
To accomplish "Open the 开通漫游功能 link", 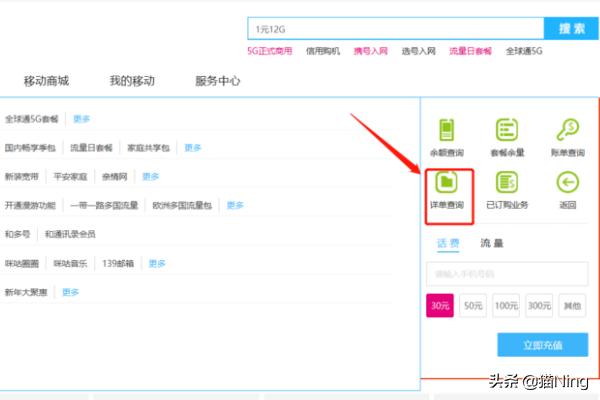I will tap(30, 206).
